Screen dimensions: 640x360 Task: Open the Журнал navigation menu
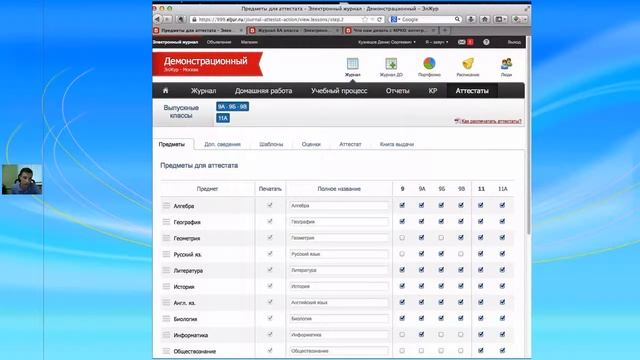click(x=203, y=91)
